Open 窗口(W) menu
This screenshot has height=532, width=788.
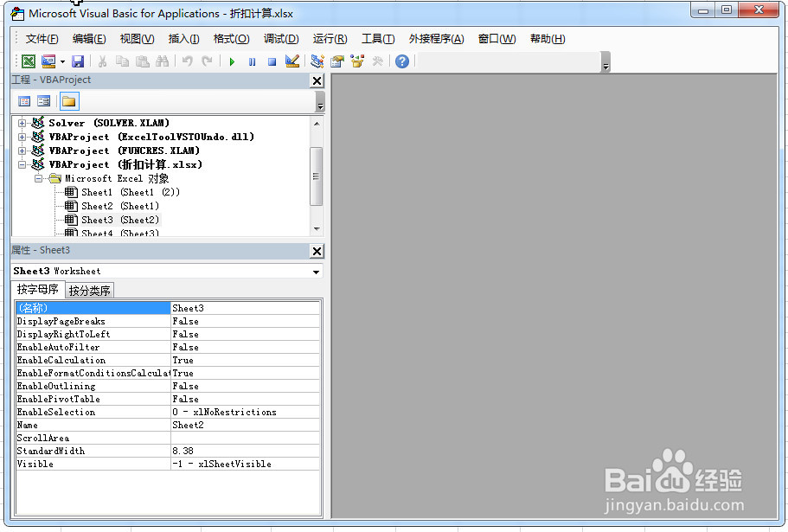(x=497, y=39)
